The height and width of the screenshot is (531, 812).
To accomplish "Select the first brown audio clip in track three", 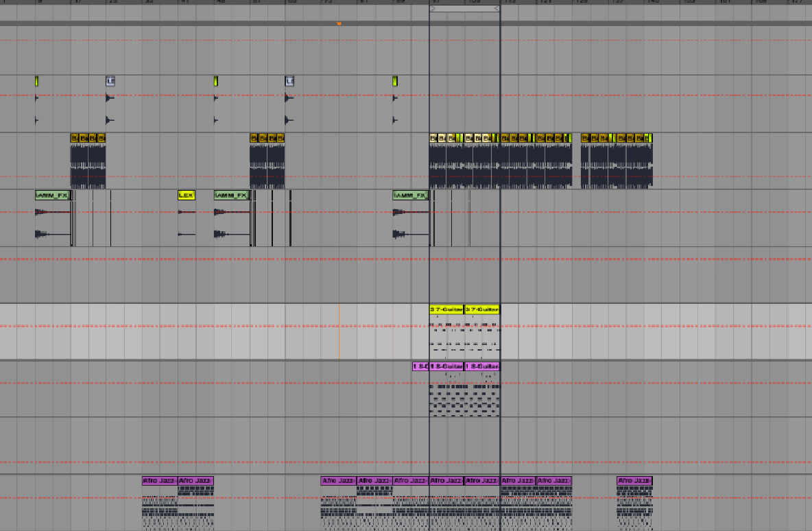I will 75,138.
